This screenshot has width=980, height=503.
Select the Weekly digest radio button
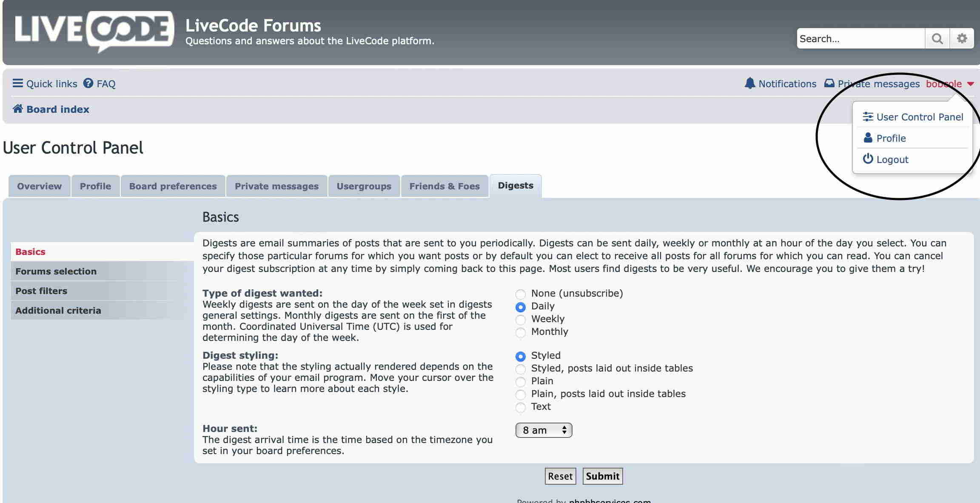point(520,320)
